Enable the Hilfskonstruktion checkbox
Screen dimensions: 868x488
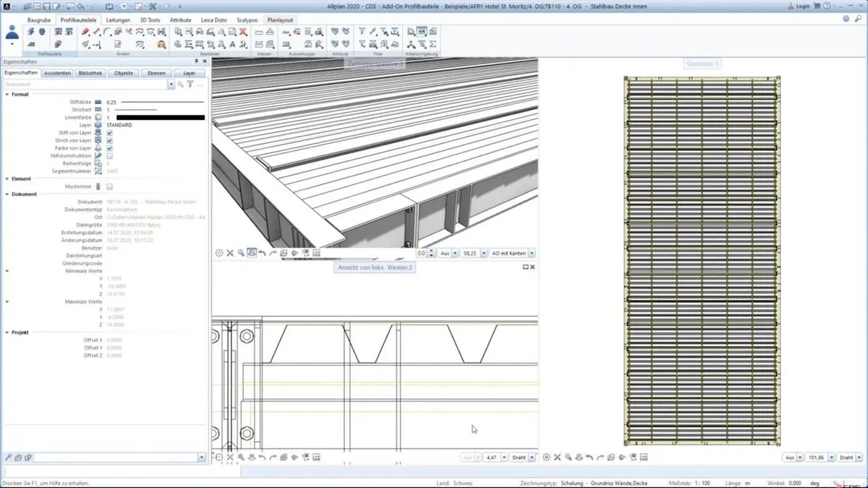109,156
